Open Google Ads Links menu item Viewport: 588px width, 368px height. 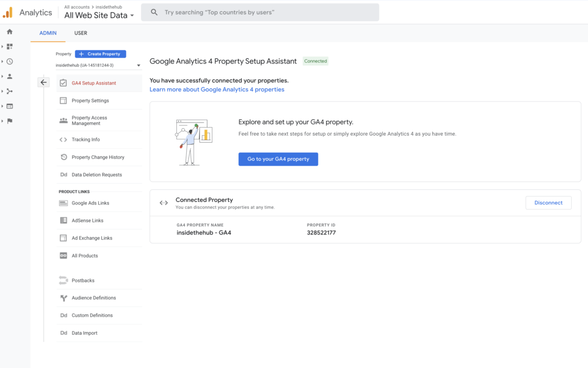pos(100,203)
